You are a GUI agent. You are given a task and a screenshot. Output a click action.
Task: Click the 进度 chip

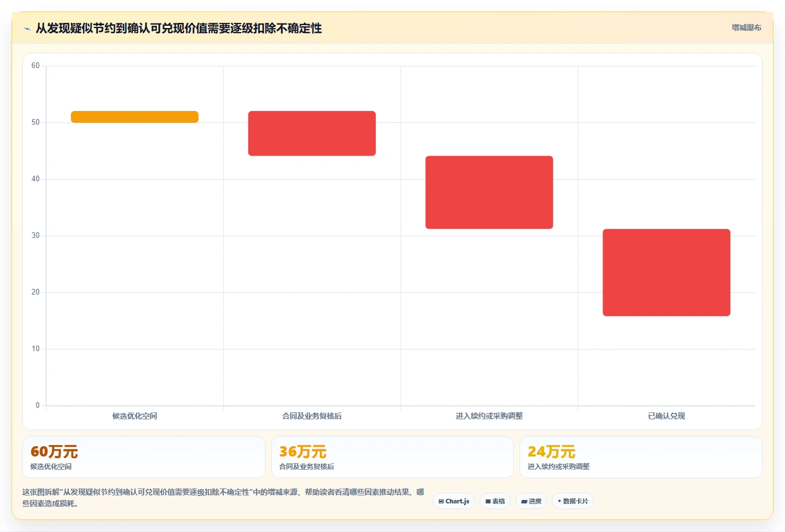click(532, 501)
